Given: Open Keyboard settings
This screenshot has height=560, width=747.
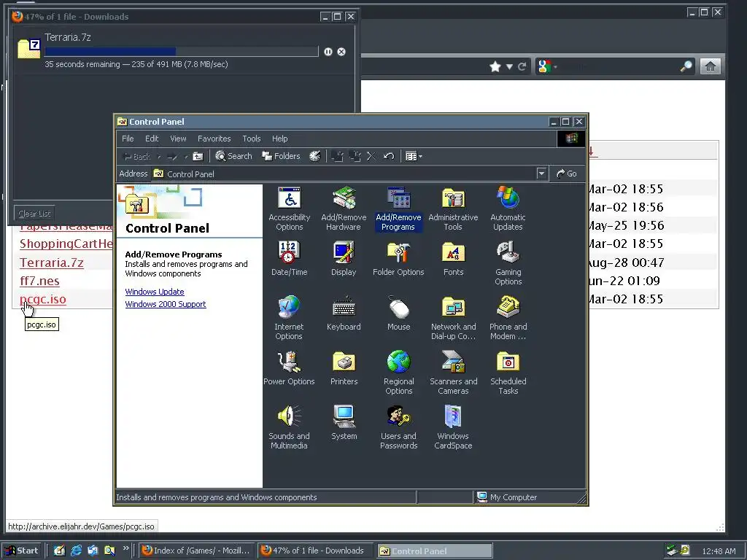Looking at the screenshot, I should pos(344,314).
